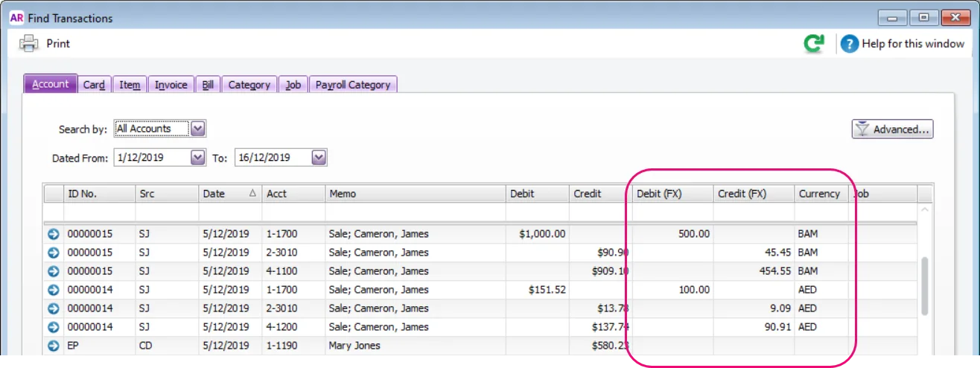
Task: Select the 4-1200 account cell
Action: click(293, 327)
